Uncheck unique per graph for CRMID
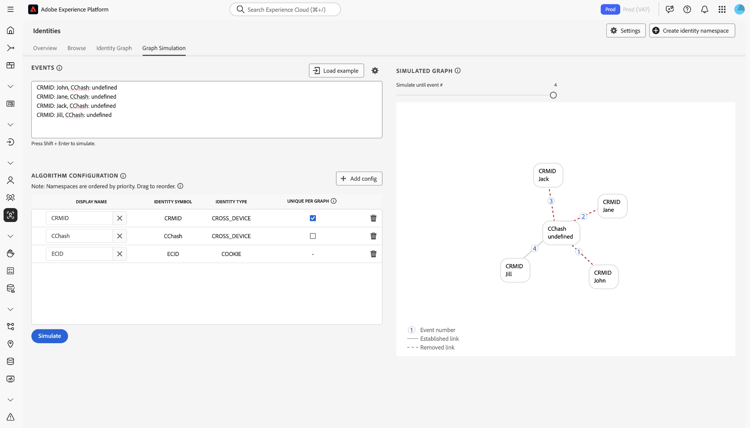750x428 pixels. point(313,218)
